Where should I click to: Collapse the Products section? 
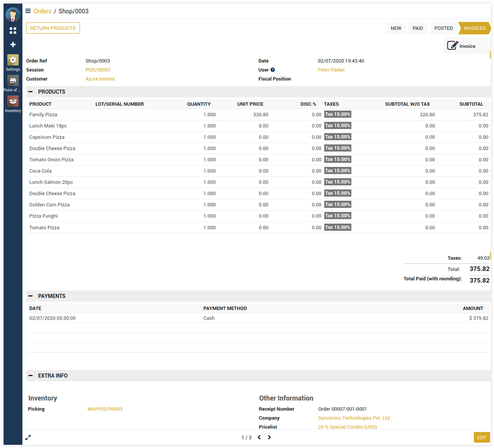30,92
